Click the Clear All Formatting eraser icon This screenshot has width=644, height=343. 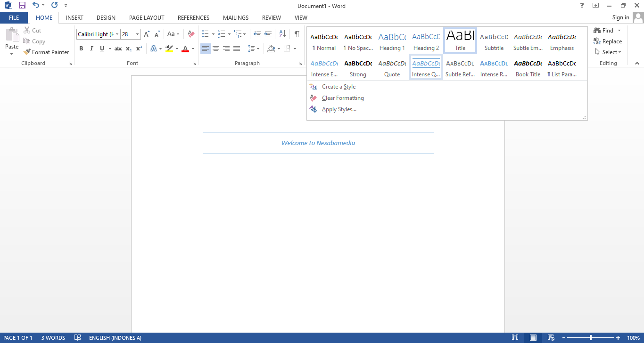coord(191,34)
